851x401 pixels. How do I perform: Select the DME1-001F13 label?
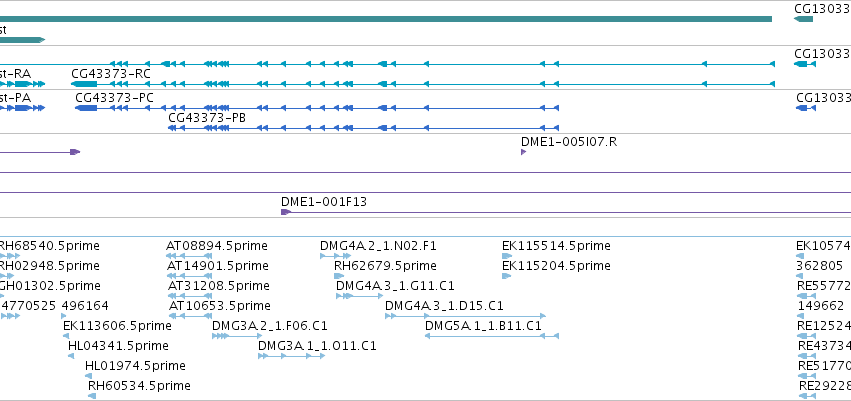[x=324, y=202]
